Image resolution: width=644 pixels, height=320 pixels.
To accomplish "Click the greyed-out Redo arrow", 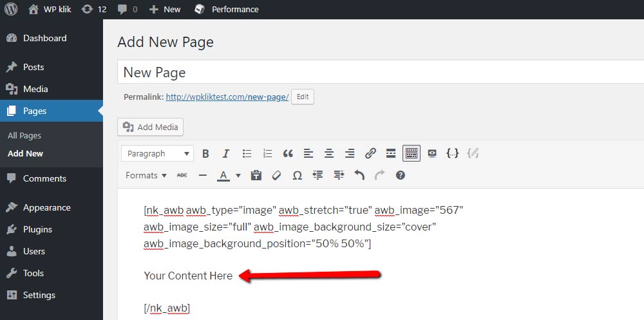I will point(380,175).
